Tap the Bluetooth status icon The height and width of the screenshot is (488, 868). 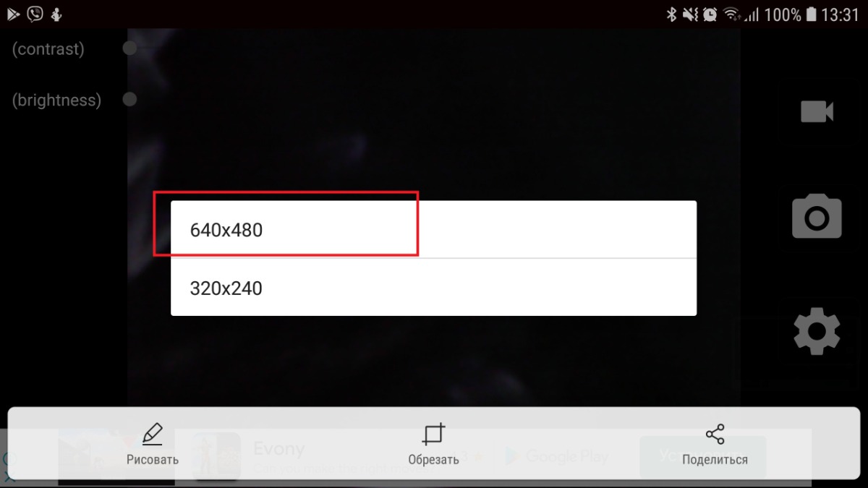[x=671, y=14]
